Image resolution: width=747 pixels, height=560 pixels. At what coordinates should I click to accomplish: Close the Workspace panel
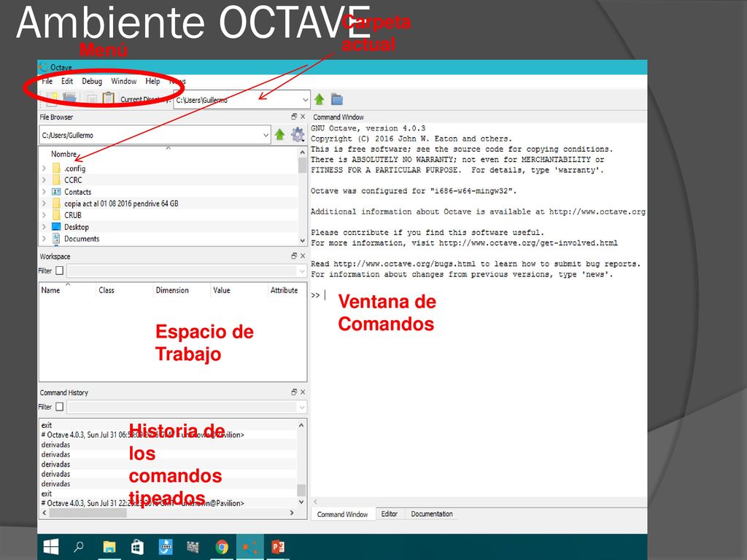[x=303, y=256]
